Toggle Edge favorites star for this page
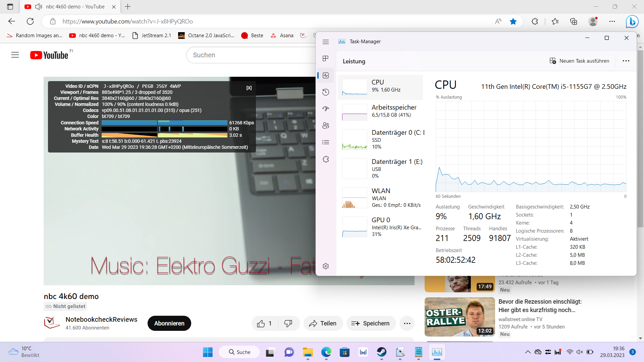644x362 pixels. click(x=513, y=21)
